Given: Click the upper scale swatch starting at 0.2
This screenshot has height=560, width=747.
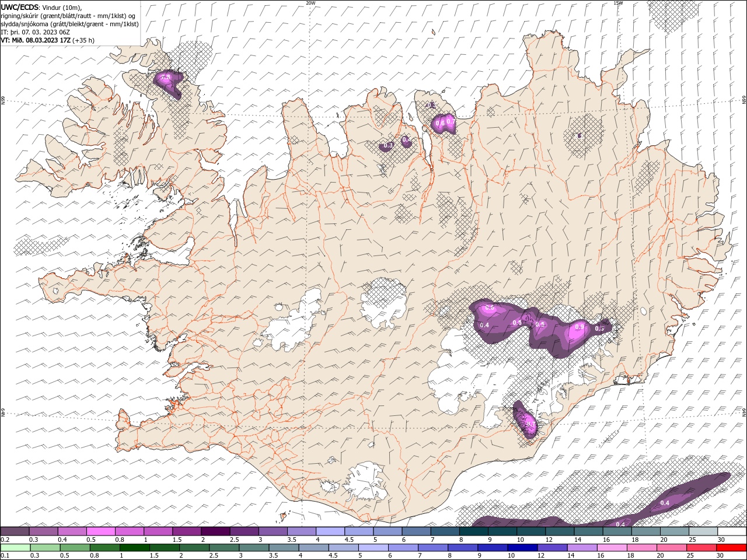Looking at the screenshot, I should click(15, 531).
